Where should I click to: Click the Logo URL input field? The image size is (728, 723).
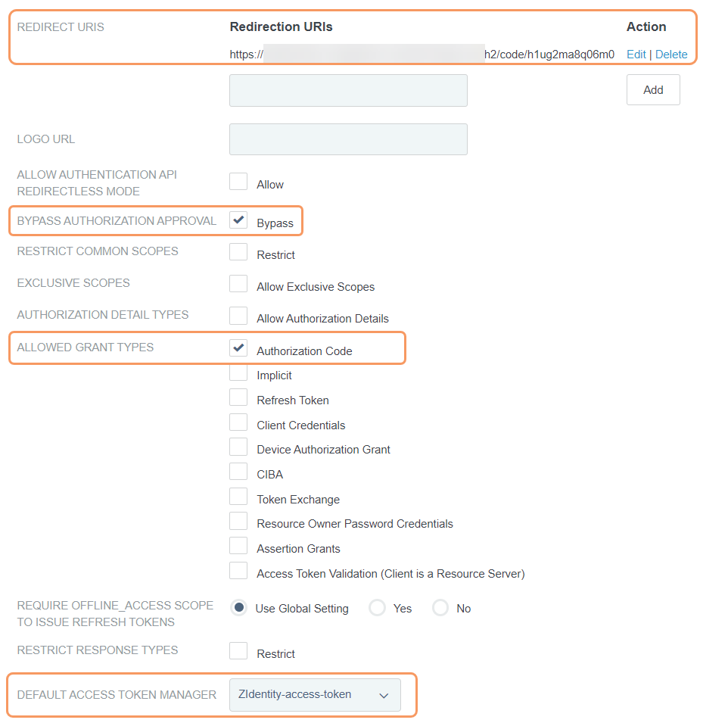(347, 139)
